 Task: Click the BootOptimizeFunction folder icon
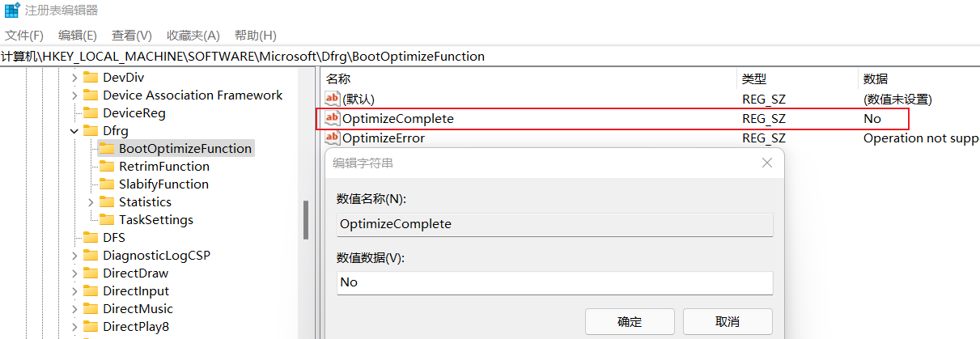tap(106, 149)
